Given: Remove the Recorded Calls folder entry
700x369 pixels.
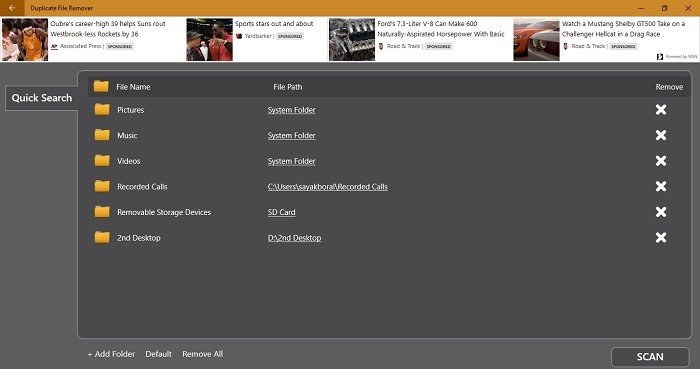Looking at the screenshot, I should tap(661, 187).
